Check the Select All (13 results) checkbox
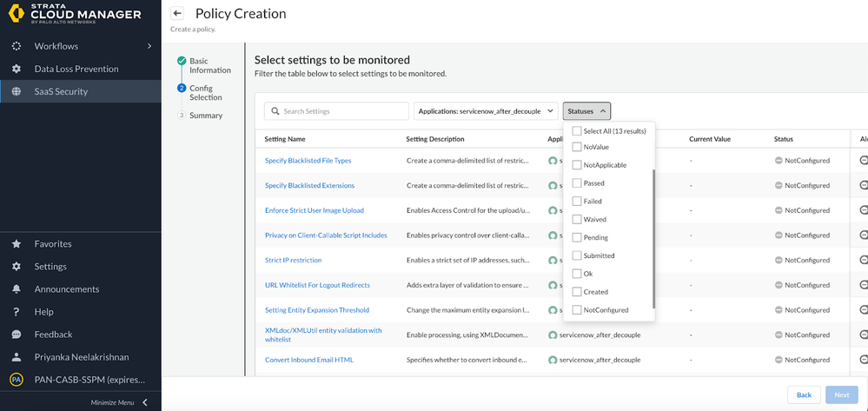Image resolution: width=868 pixels, height=411 pixels. click(577, 131)
